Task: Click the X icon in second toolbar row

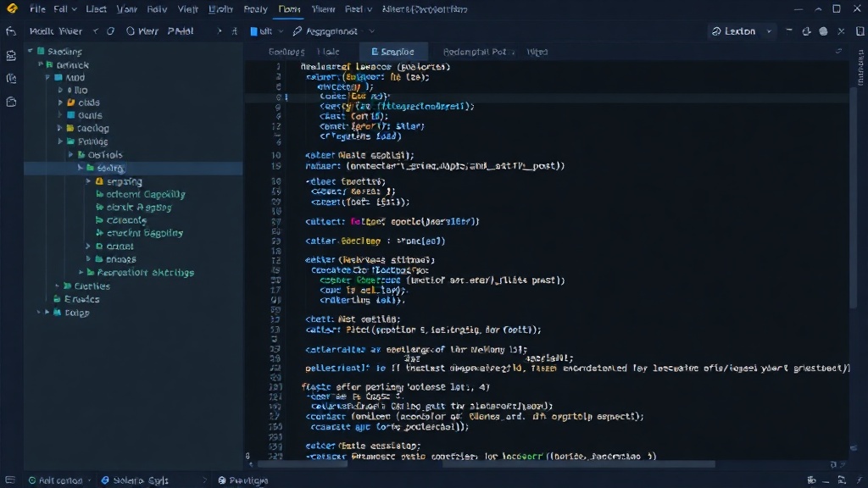Action: [842, 31]
